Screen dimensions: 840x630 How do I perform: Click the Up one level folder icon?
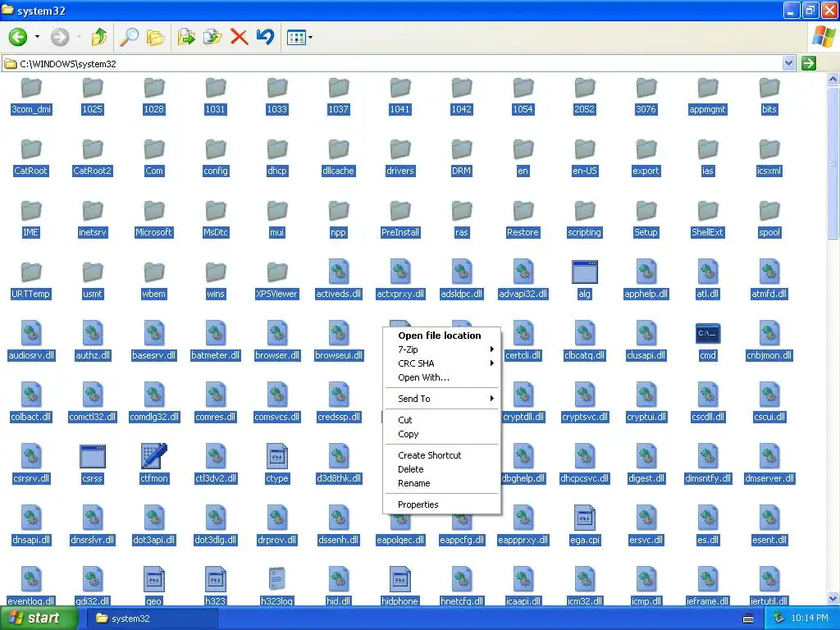[x=99, y=37]
